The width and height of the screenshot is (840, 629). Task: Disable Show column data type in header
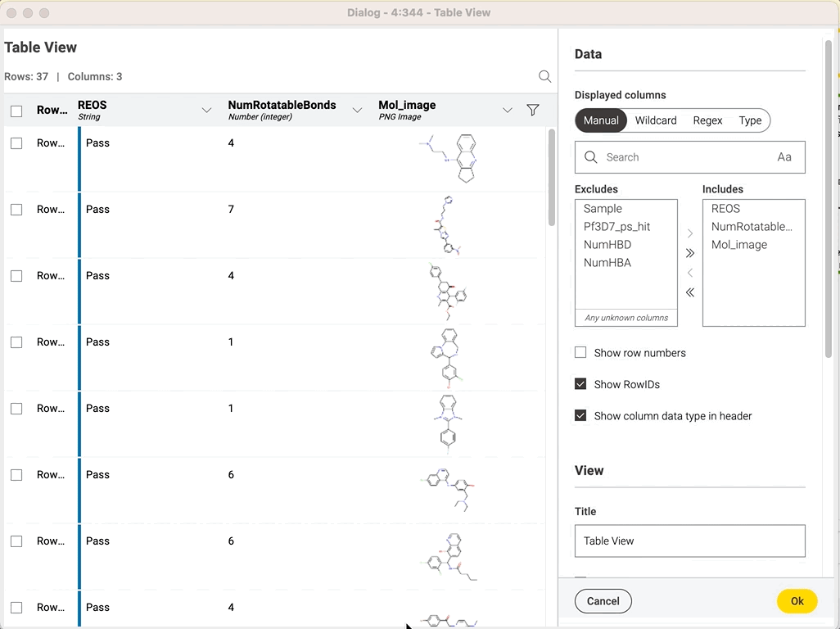[x=580, y=416]
